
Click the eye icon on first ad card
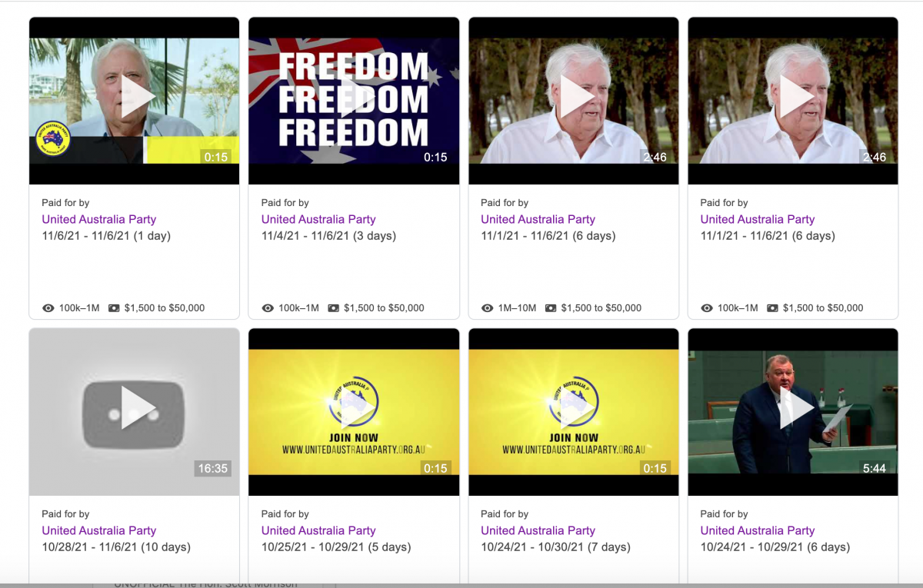pyautogui.click(x=48, y=308)
